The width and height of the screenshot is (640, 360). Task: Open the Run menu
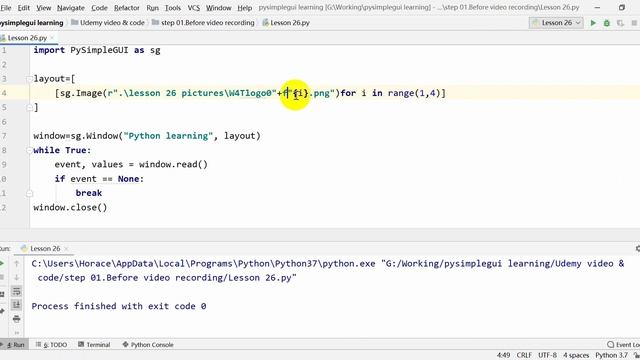pos(152,8)
